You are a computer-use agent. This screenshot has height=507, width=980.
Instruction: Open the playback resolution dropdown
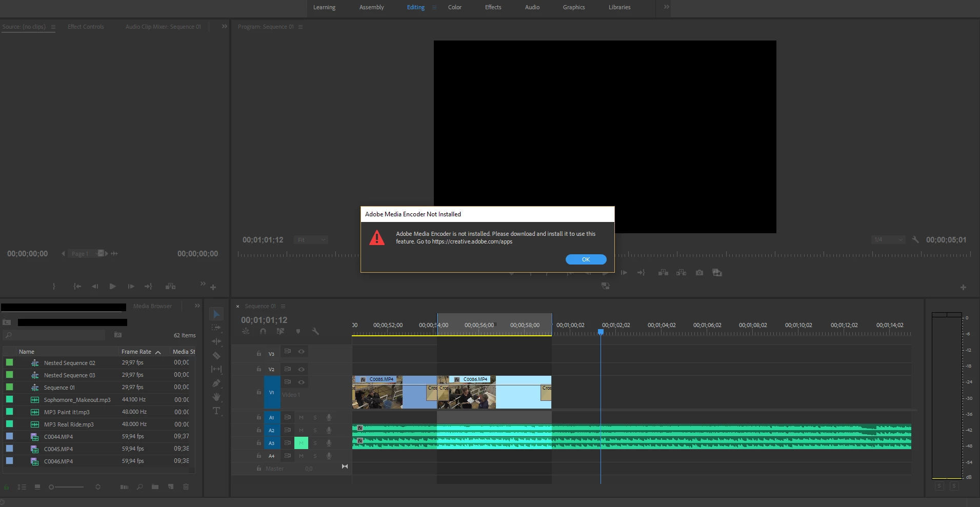pos(888,239)
